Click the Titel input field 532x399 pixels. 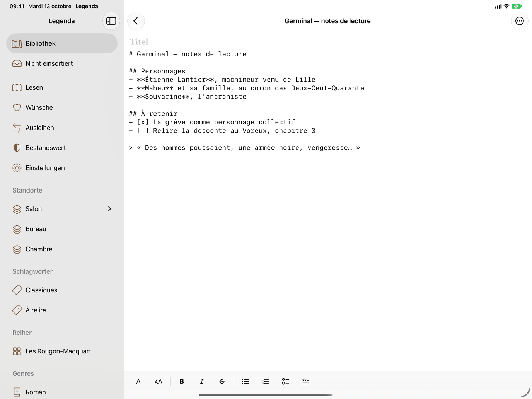[x=328, y=42]
